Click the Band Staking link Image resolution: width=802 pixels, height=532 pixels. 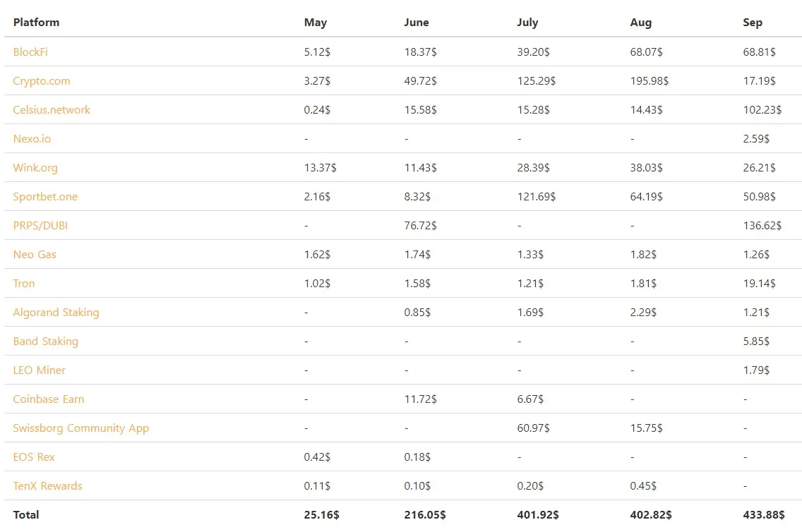click(45, 341)
